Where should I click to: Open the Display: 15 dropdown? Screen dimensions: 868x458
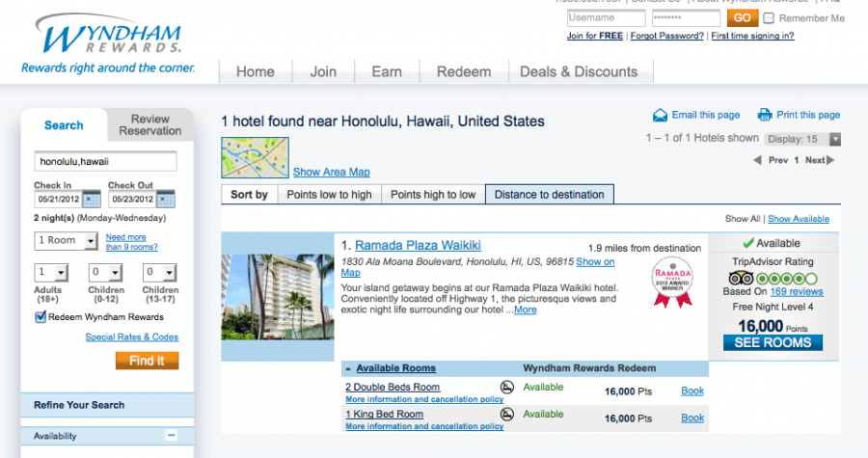[x=802, y=139]
